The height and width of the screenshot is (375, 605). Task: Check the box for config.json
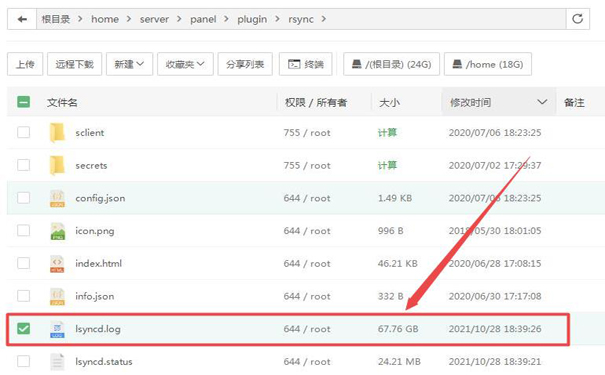(24, 198)
